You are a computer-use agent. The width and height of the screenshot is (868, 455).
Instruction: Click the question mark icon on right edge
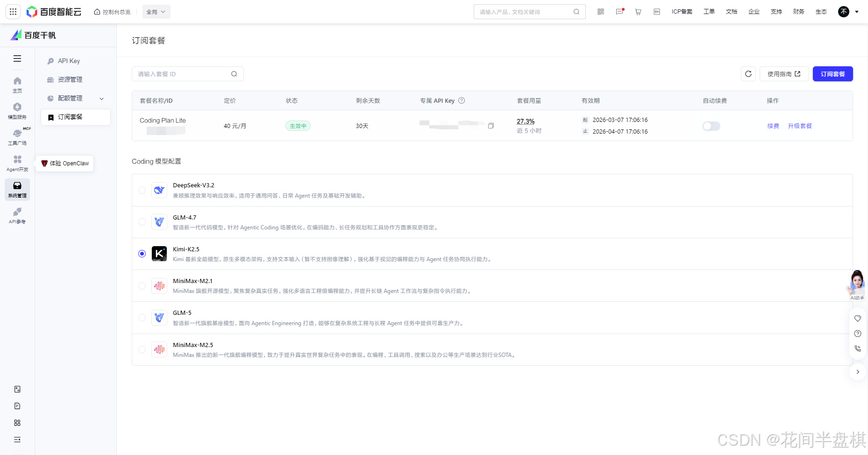858,334
